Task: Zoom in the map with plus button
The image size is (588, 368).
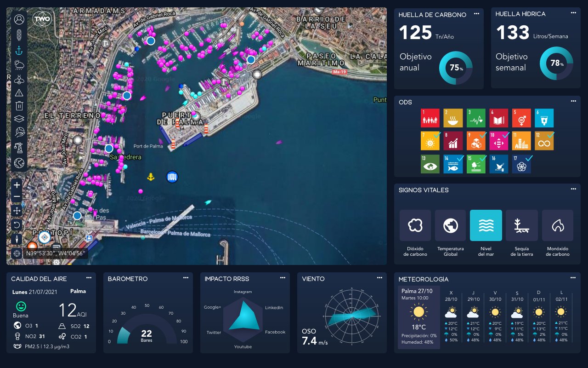Action: pos(17,185)
